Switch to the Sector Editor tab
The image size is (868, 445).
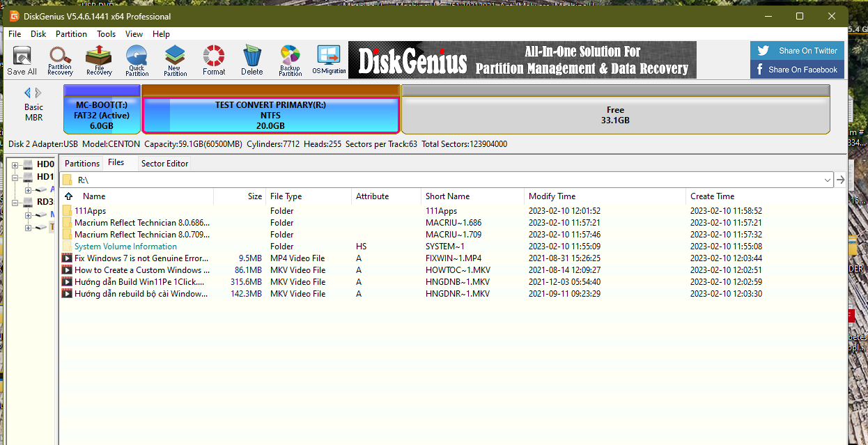(x=165, y=164)
